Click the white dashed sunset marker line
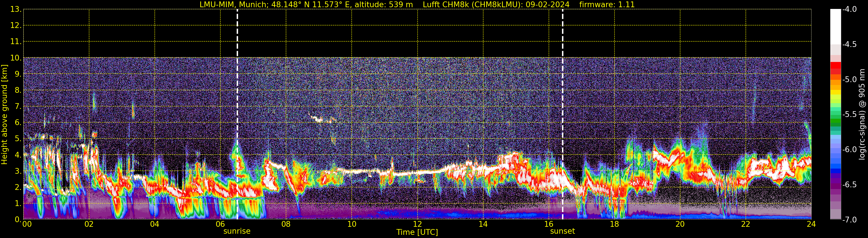Viewport: 868px width, 238px height. 563,115
